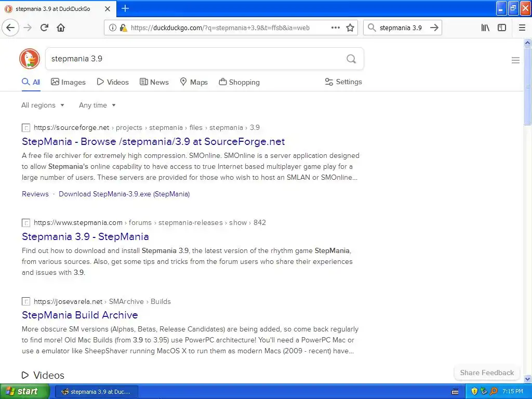This screenshot has height=399, width=532.
Task: Click Download StepMania-3.9.exe link
Action: (x=124, y=194)
